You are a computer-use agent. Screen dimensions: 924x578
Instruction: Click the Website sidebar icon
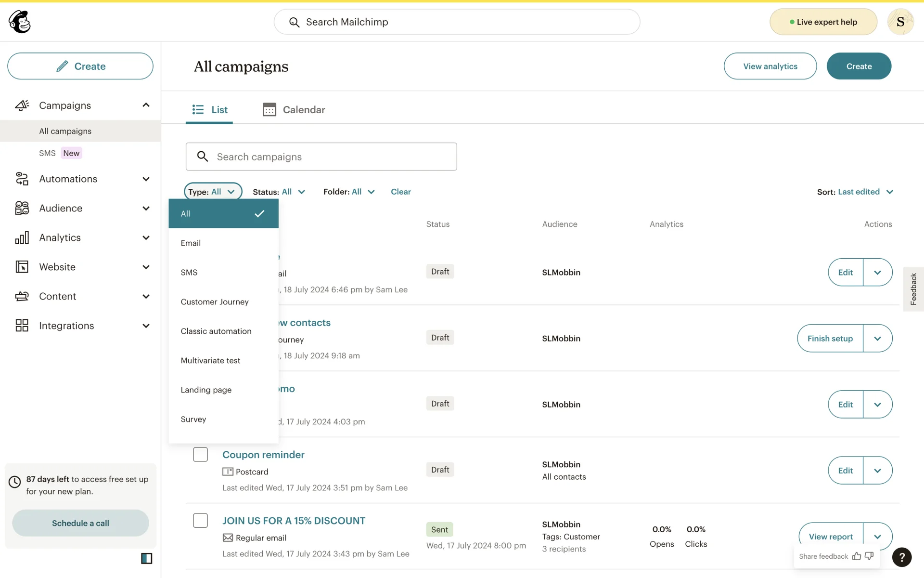pyautogui.click(x=22, y=267)
